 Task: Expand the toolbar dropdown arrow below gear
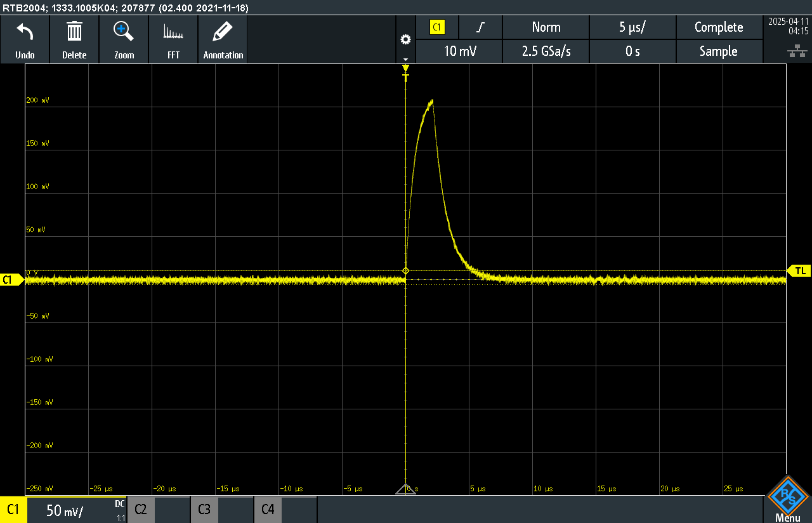(x=405, y=59)
